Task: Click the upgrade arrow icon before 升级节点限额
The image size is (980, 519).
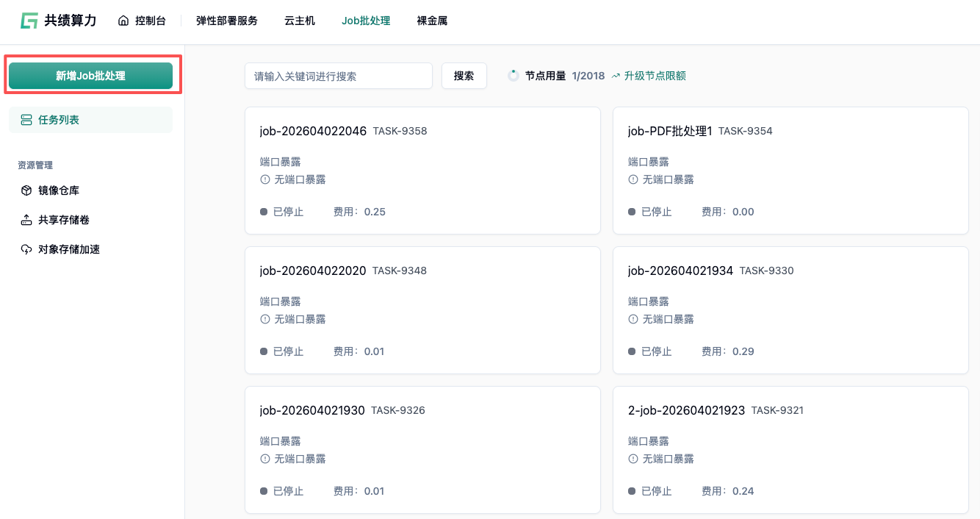Action: (x=616, y=76)
